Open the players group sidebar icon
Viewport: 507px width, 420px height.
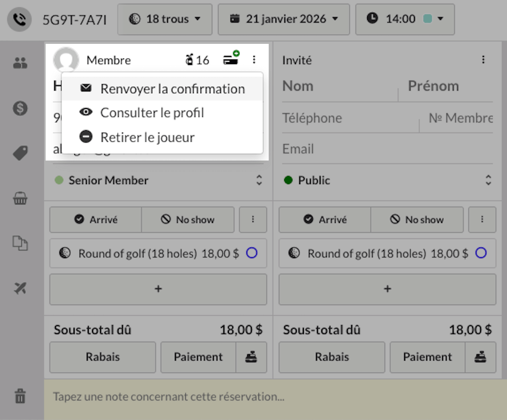point(20,63)
